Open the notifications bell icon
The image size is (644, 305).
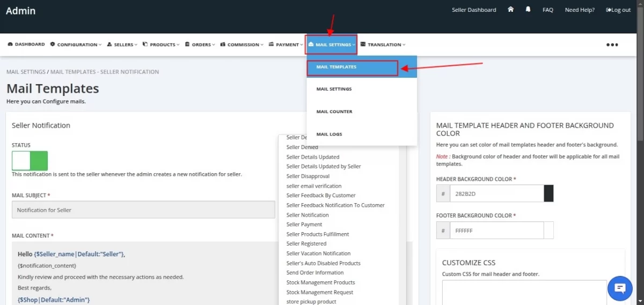tap(528, 10)
